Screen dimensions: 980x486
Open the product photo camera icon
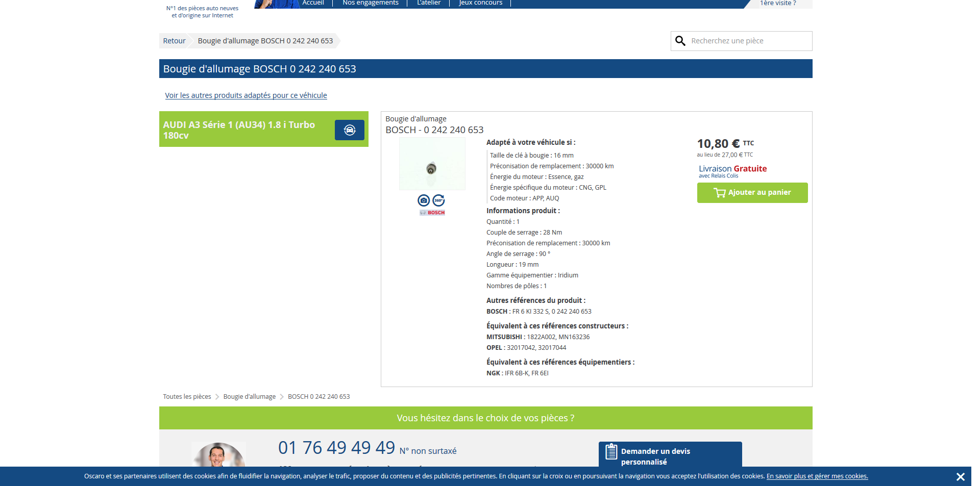point(423,200)
